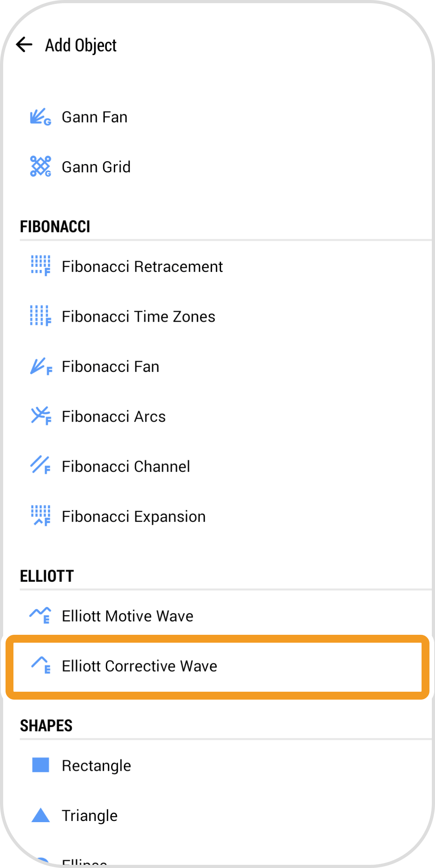Choose the Fibonacci Arcs icon

pyautogui.click(x=40, y=416)
